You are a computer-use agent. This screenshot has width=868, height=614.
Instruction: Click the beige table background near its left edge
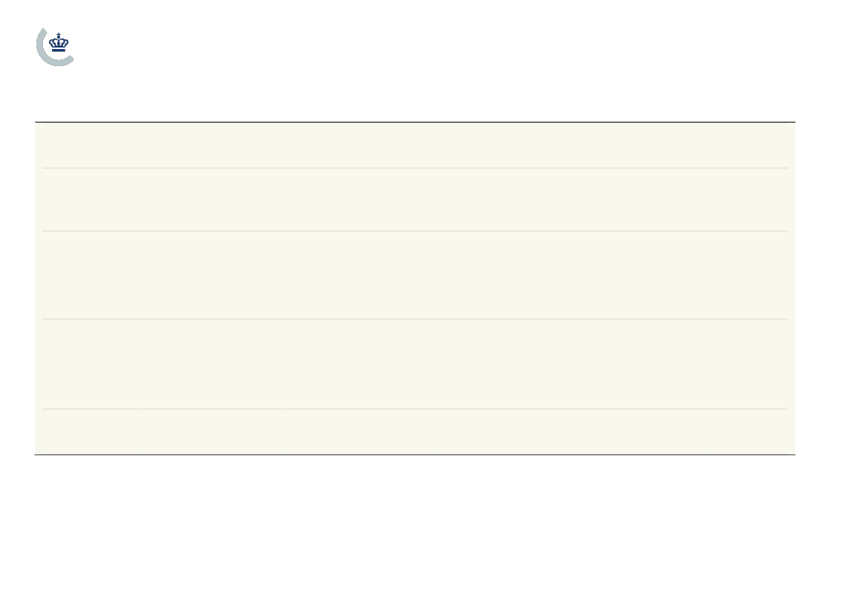pyautogui.click(x=38, y=288)
